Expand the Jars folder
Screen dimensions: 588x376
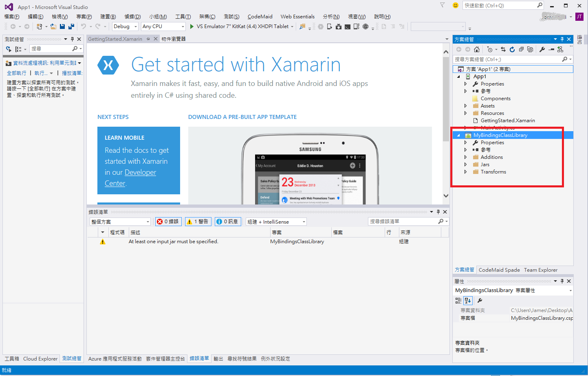[x=466, y=165]
